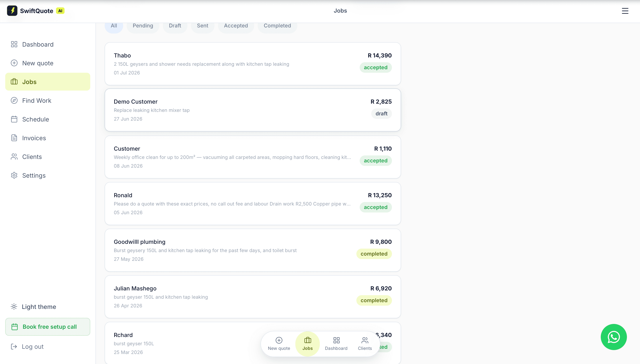Click the 'Goodwilll plumbing' job title
Screen dimensions: 640x364
click(x=140, y=242)
